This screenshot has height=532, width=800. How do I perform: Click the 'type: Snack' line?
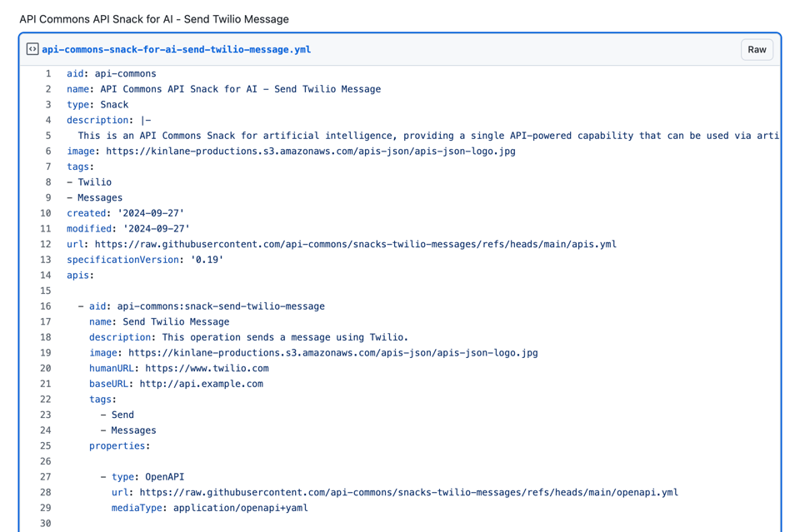click(x=97, y=105)
